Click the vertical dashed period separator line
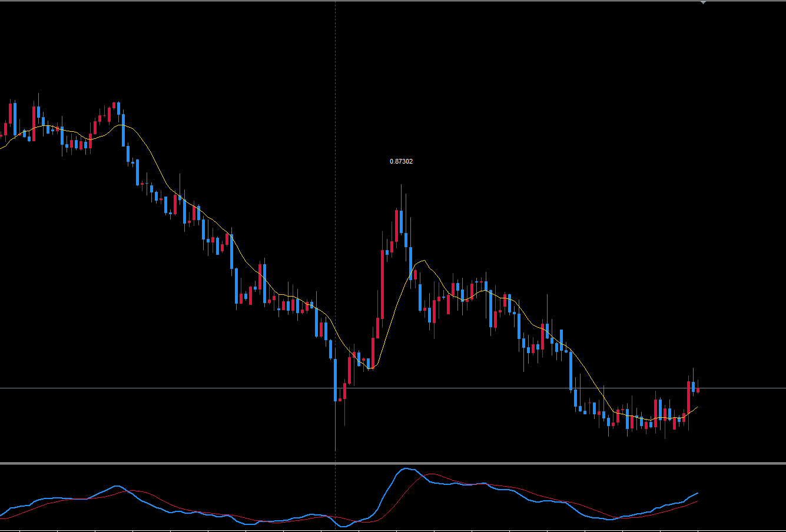Image resolution: width=786 pixels, height=532 pixels. [x=336, y=177]
